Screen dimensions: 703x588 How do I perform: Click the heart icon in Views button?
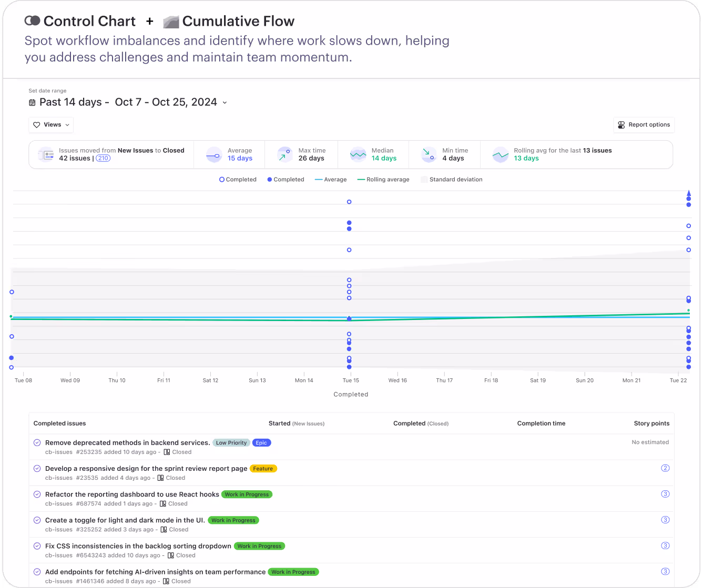(37, 125)
